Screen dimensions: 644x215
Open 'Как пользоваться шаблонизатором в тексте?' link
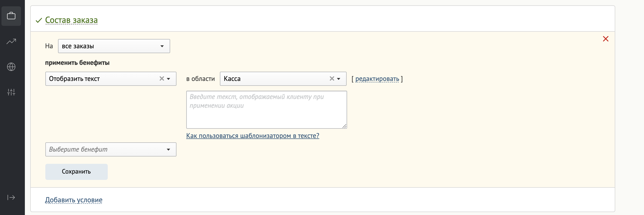[253, 136]
